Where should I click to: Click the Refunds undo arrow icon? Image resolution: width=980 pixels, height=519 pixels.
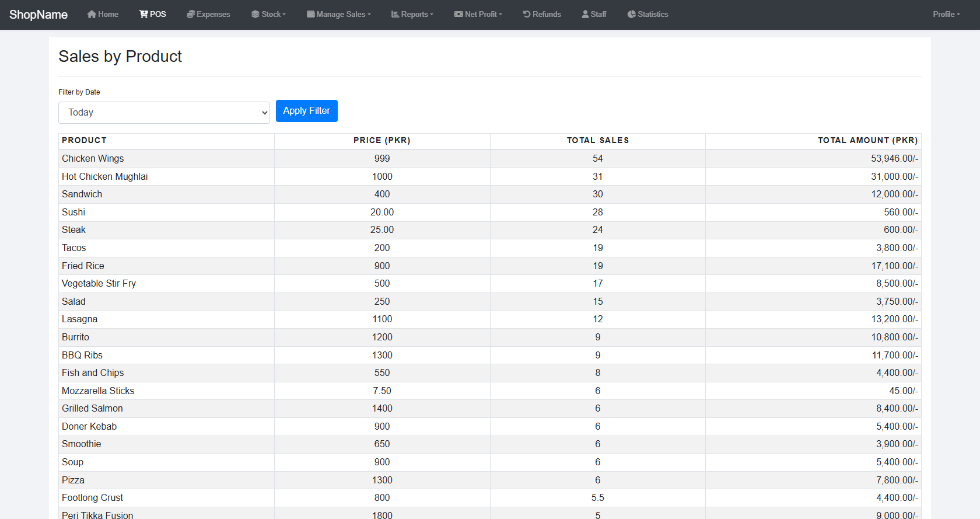pos(527,14)
